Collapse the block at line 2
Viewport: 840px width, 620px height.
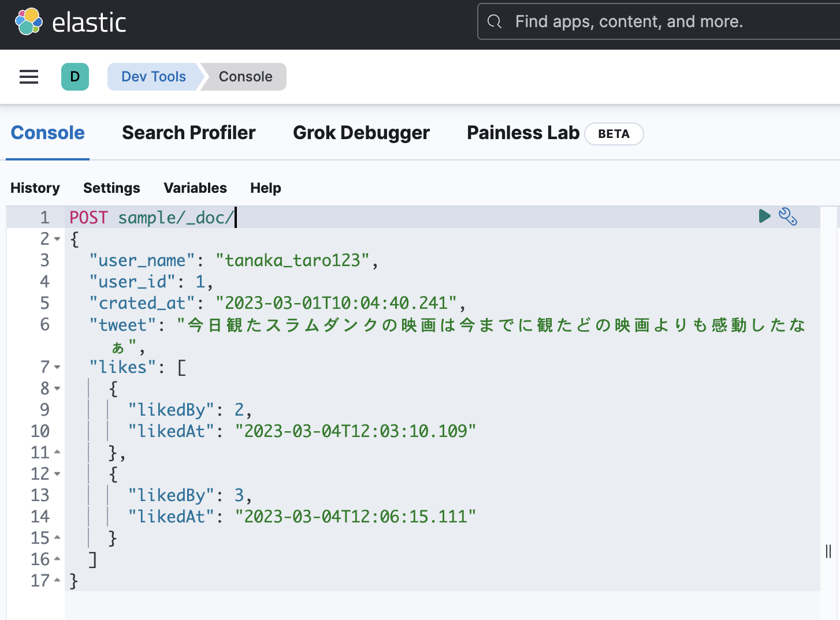(x=57, y=239)
